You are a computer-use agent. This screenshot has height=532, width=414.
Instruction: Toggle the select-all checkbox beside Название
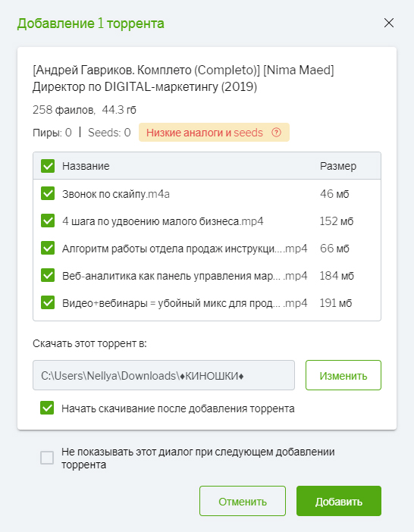click(x=48, y=166)
